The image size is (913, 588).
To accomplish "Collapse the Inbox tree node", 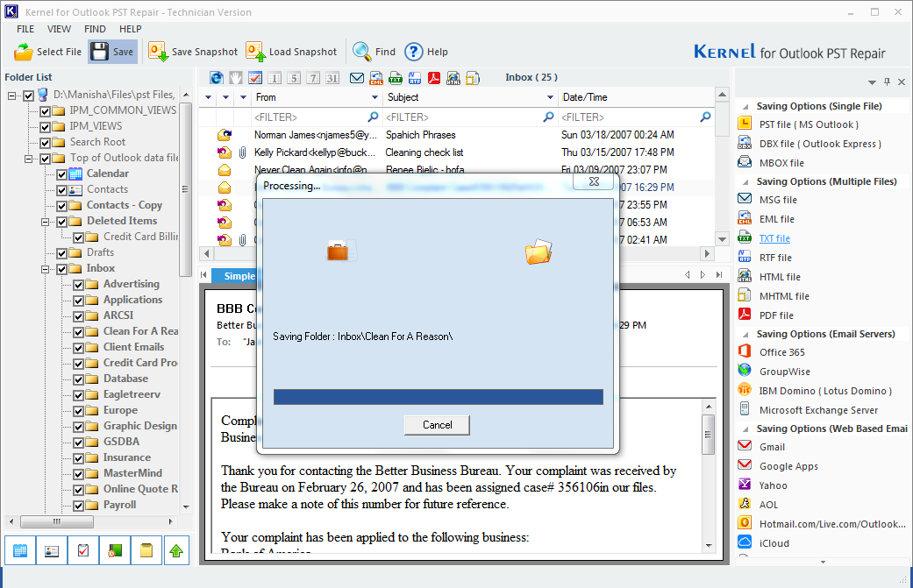I will point(45,269).
